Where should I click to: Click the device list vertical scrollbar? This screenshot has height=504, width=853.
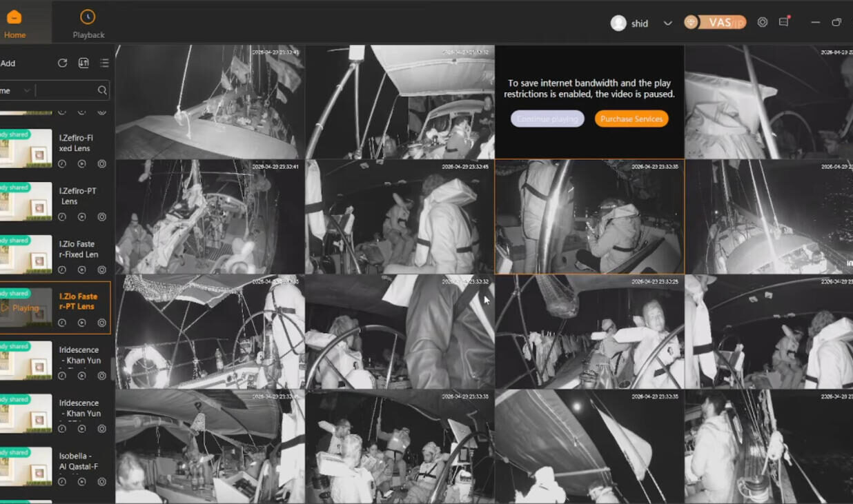tap(112, 369)
